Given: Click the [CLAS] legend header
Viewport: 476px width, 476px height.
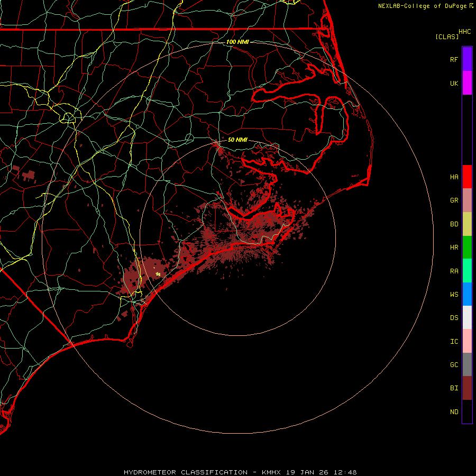Looking at the screenshot, I should [x=447, y=36].
